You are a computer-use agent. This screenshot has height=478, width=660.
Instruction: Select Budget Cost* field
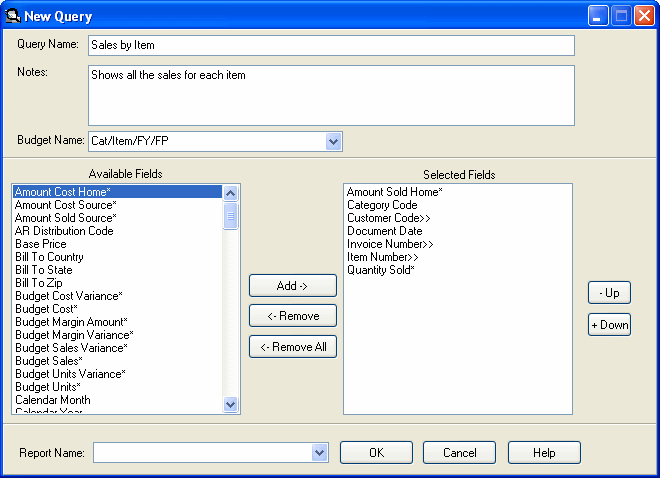[117, 309]
